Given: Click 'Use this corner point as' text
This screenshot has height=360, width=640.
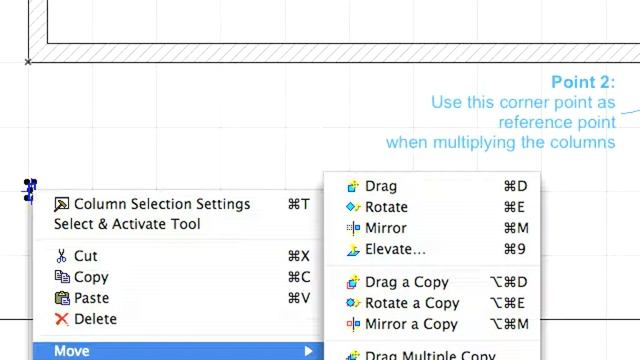Looking at the screenshot, I should point(523,102).
